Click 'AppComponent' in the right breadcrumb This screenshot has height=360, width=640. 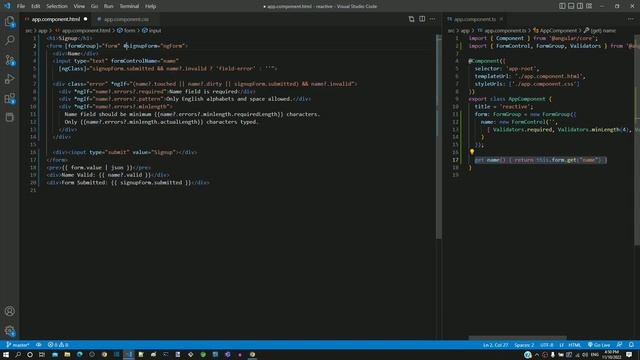pos(558,31)
